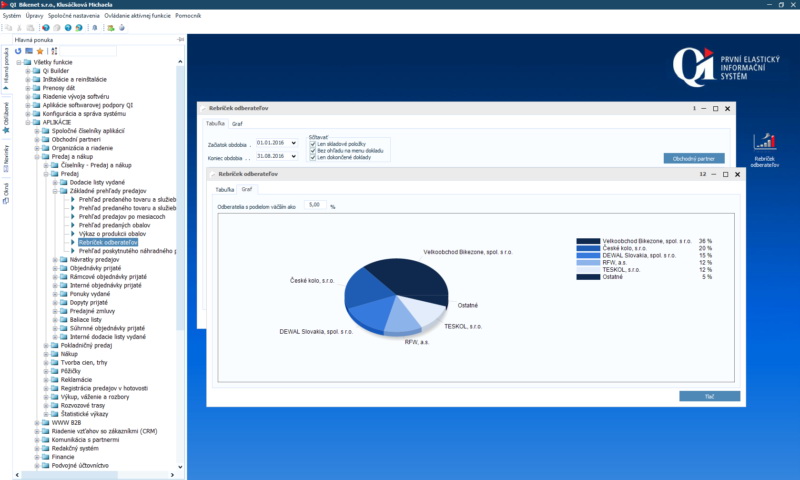Select the Hlavná ponuka side tab

(x=6, y=69)
